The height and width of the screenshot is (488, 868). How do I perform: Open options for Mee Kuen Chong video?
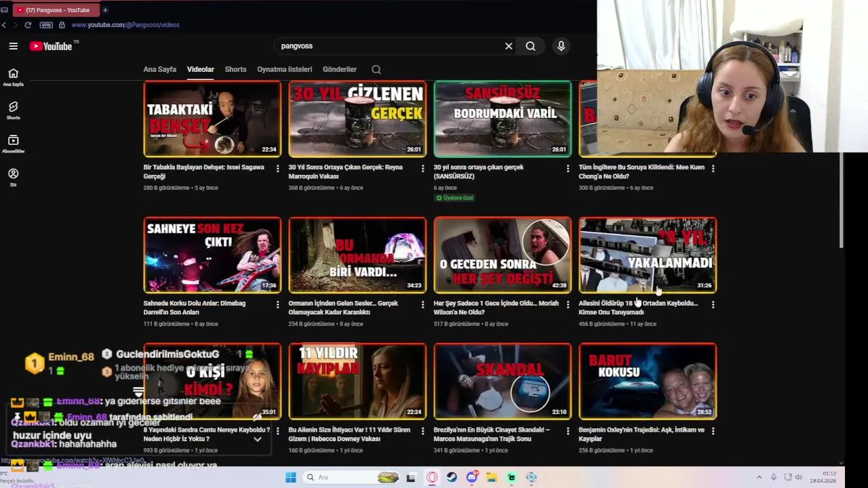[713, 168]
